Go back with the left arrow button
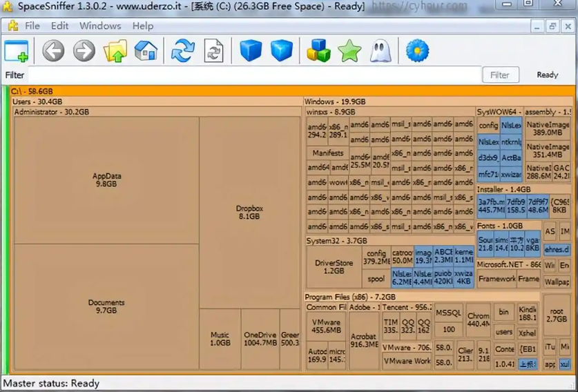Viewport: 578px width, 392px height. (53, 51)
